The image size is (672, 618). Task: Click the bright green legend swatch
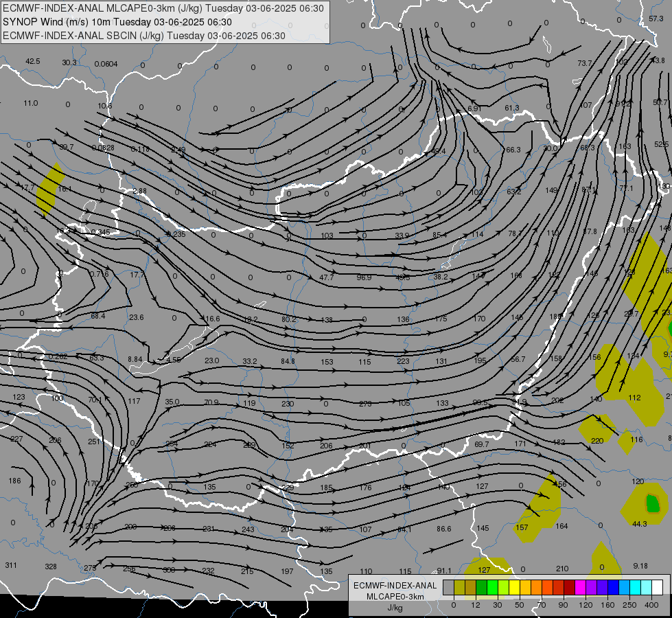[x=493, y=587]
